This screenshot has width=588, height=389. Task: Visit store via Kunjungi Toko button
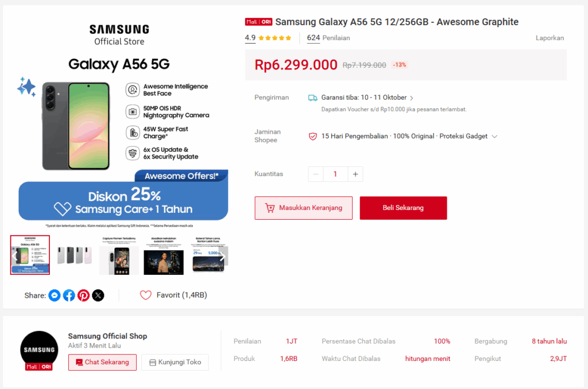tap(175, 362)
